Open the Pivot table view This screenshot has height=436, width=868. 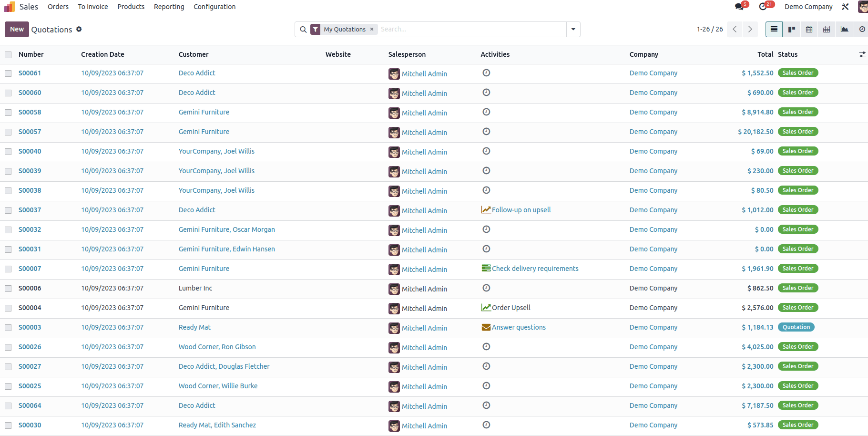827,29
